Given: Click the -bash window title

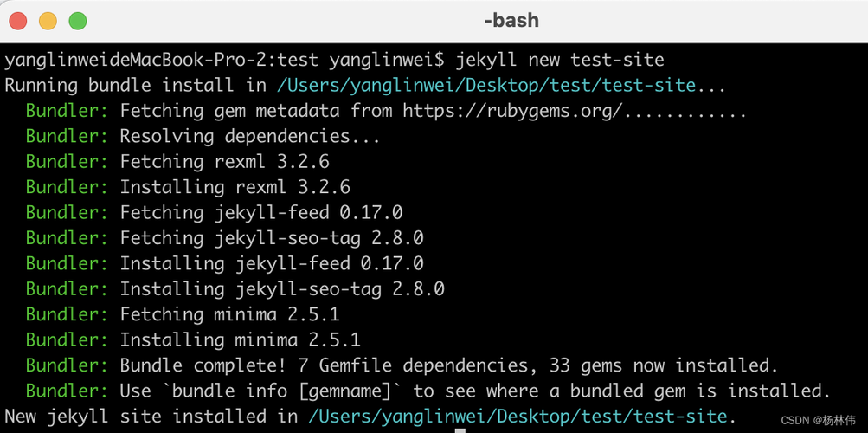Looking at the screenshot, I should 511,21.
